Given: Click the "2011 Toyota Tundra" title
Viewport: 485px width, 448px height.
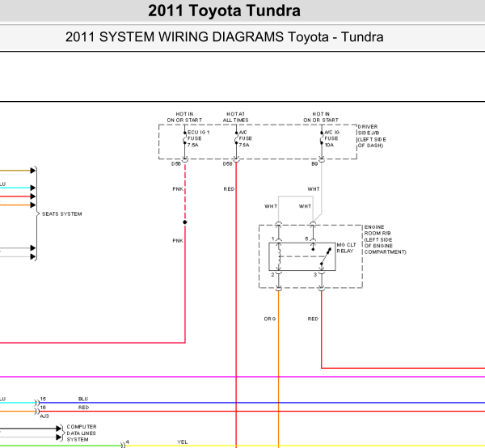Looking at the screenshot, I should 224,11.
